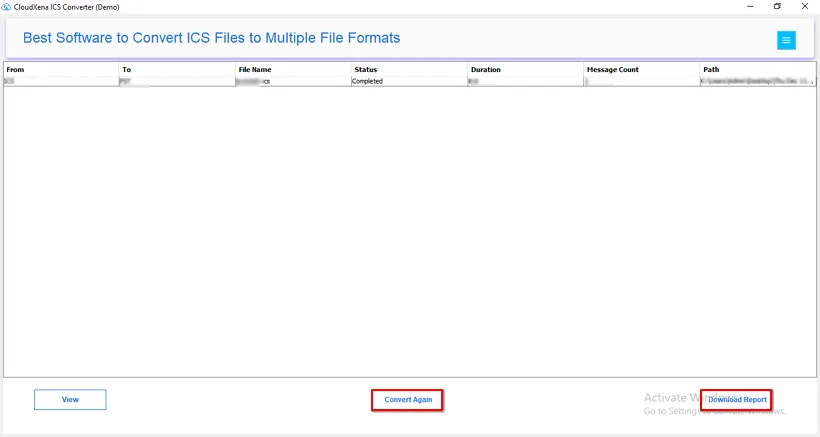The height and width of the screenshot is (437, 820).
Task: Open the blue hamburger menu icon
Action: pos(786,40)
